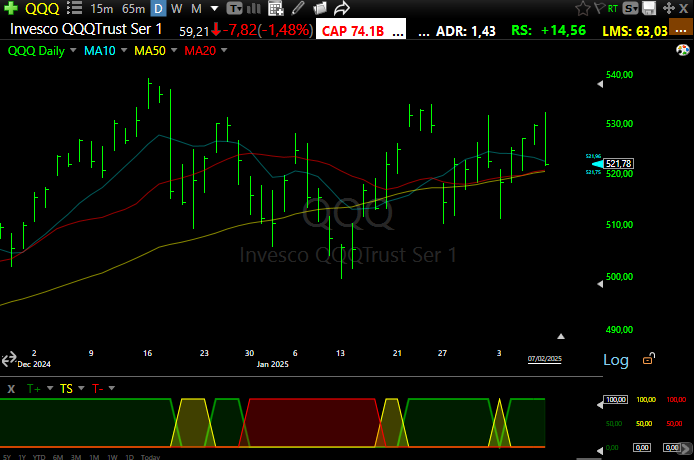Close the indicator pane with X

point(11,389)
